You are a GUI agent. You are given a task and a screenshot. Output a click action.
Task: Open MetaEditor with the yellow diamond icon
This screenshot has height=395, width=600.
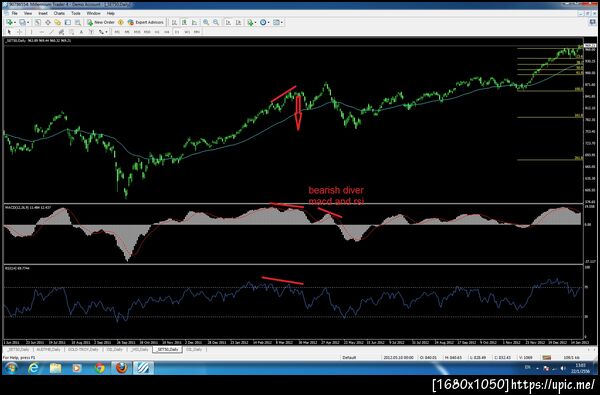(x=121, y=22)
